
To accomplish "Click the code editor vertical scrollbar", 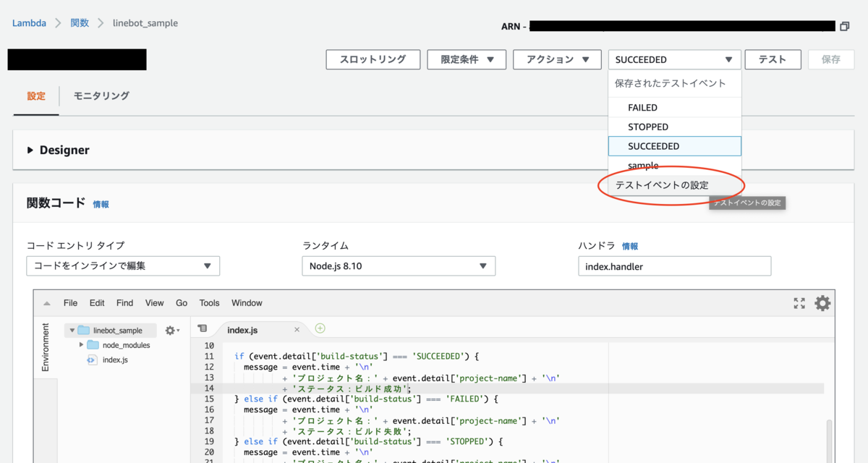I will click(x=829, y=440).
